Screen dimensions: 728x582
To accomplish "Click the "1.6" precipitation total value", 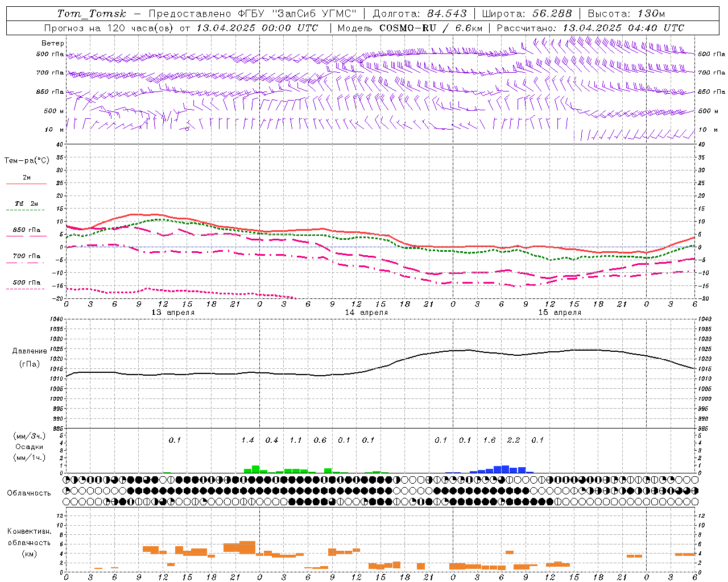I will click(x=489, y=440).
